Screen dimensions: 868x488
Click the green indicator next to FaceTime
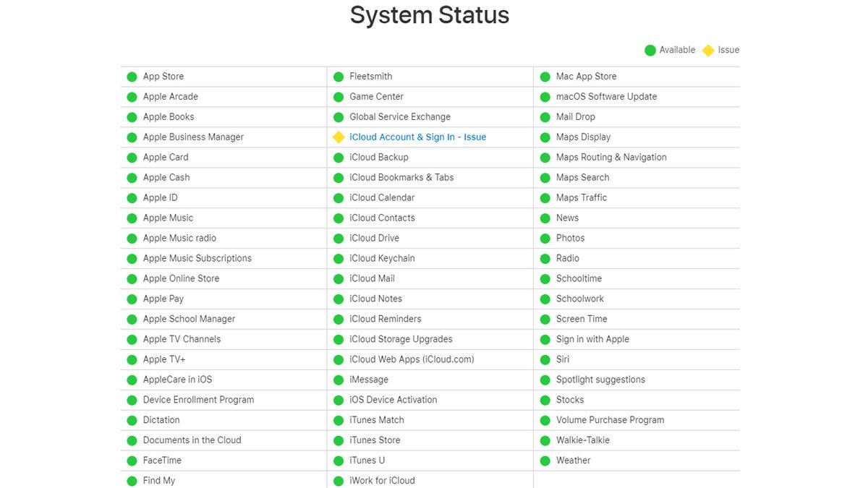(132, 460)
